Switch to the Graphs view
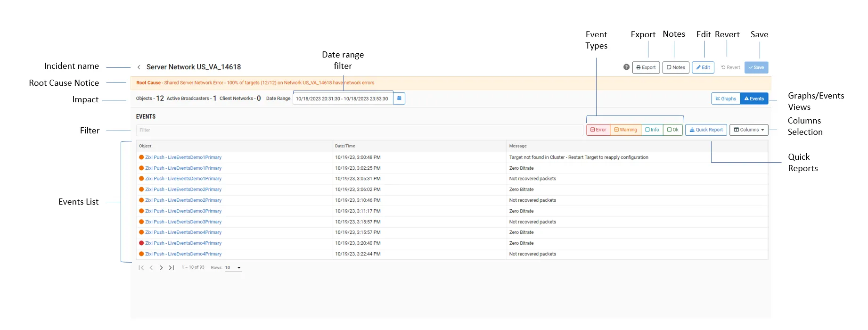Screen dimensions: 868x330 (x=726, y=99)
